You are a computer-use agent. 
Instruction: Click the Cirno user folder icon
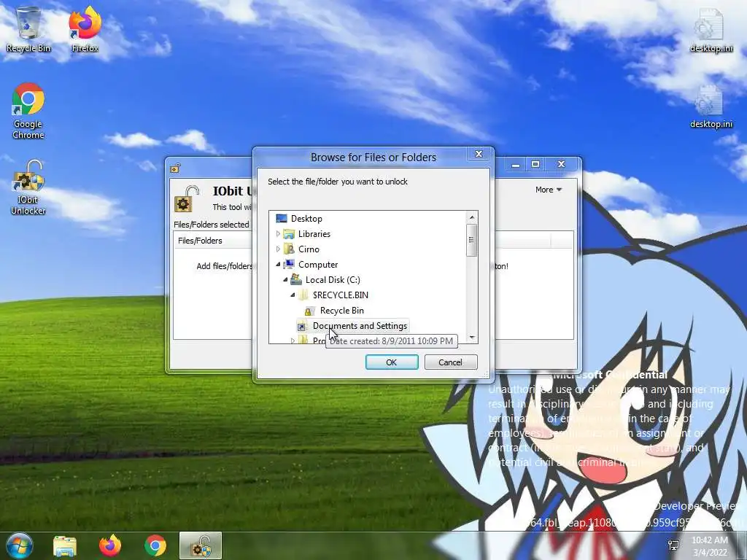289,249
